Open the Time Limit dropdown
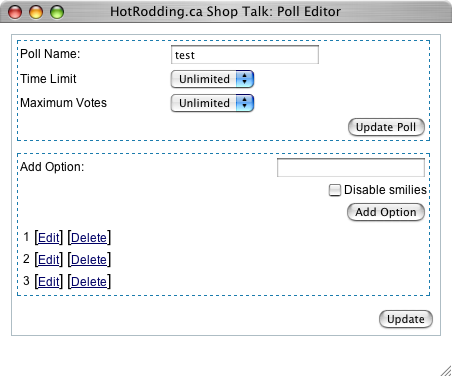 click(x=212, y=79)
